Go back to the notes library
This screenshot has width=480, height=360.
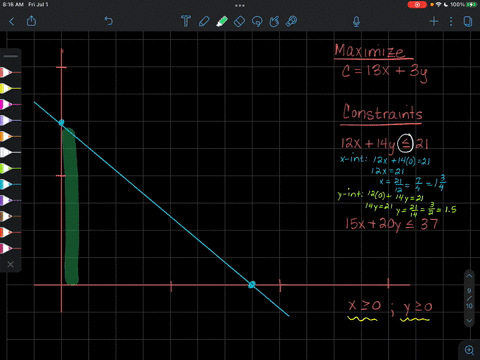[x=12, y=22]
